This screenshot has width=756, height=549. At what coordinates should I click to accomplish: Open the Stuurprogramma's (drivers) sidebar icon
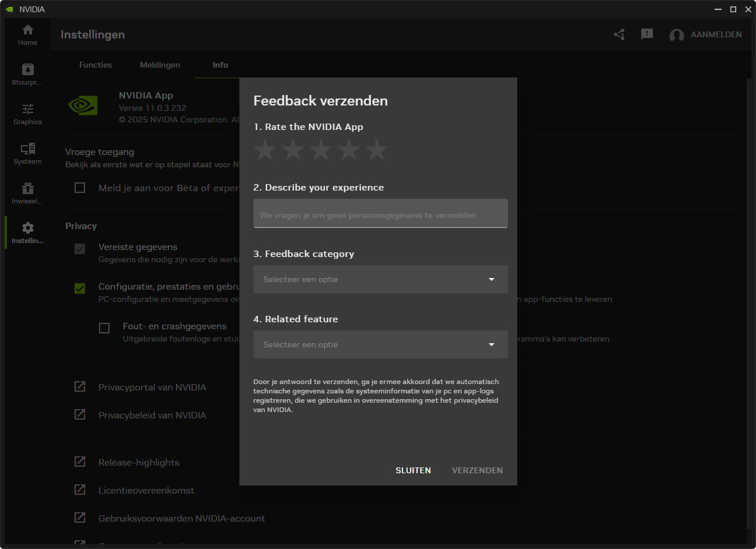(27, 74)
